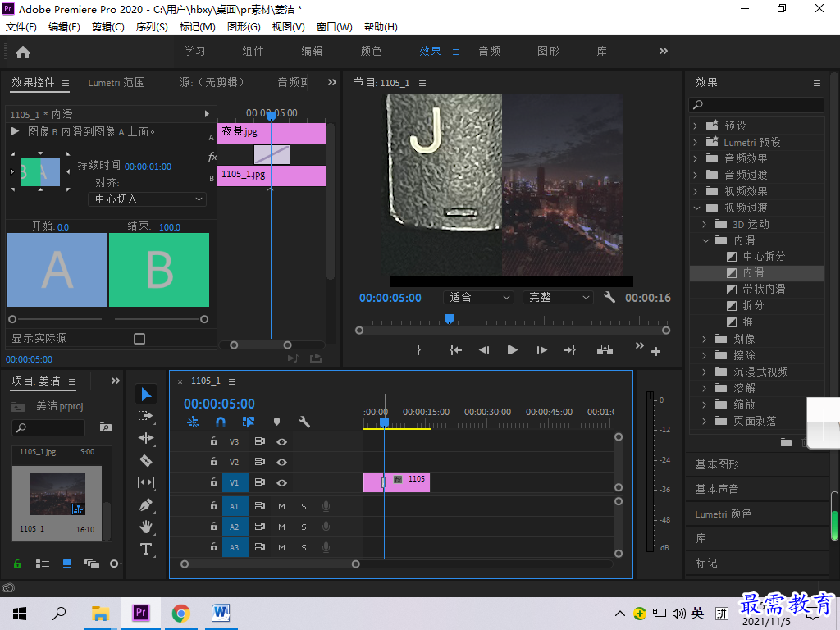Expand the 预设 folder
840x630 pixels.
click(x=696, y=126)
